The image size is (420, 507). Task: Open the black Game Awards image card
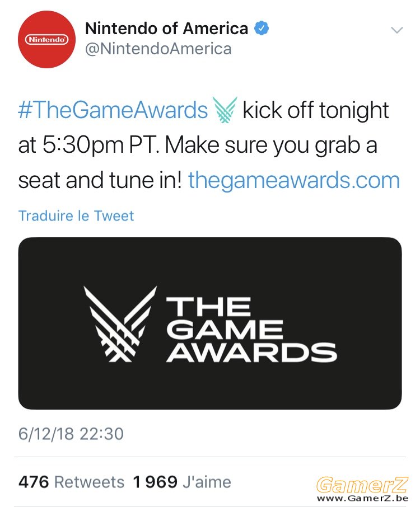click(x=210, y=323)
